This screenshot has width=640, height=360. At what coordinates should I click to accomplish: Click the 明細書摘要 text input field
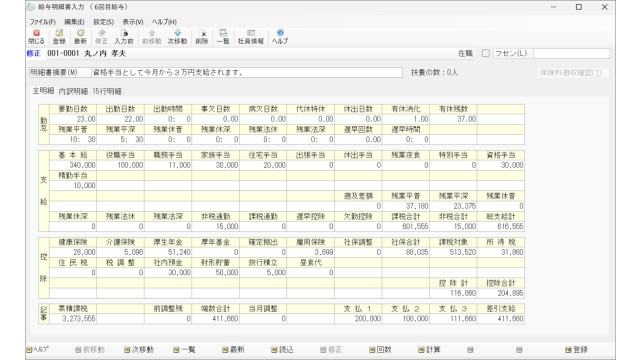tap(247, 73)
